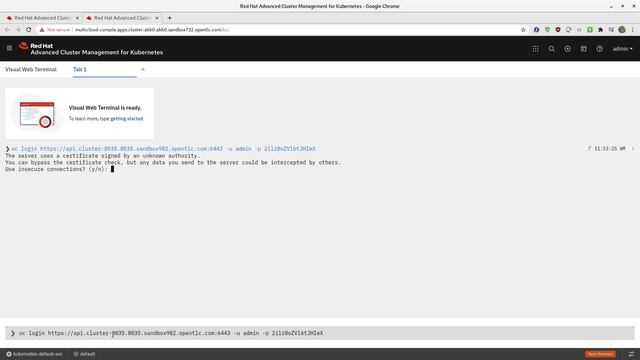Open the applications grid launcher
The image size is (640, 360).
(x=536, y=49)
